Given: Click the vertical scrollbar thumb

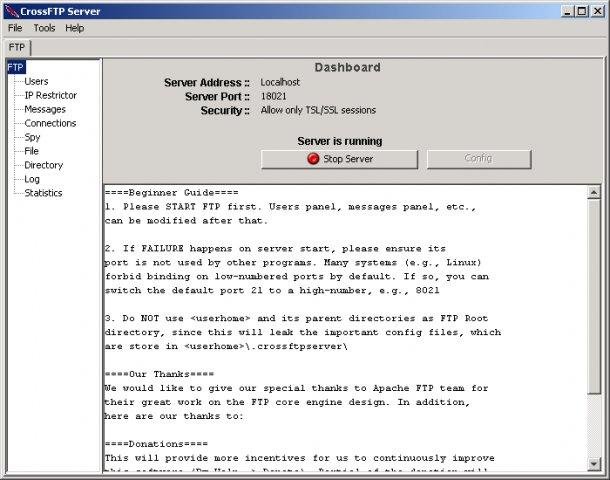Looking at the screenshot, I should coord(594,297).
